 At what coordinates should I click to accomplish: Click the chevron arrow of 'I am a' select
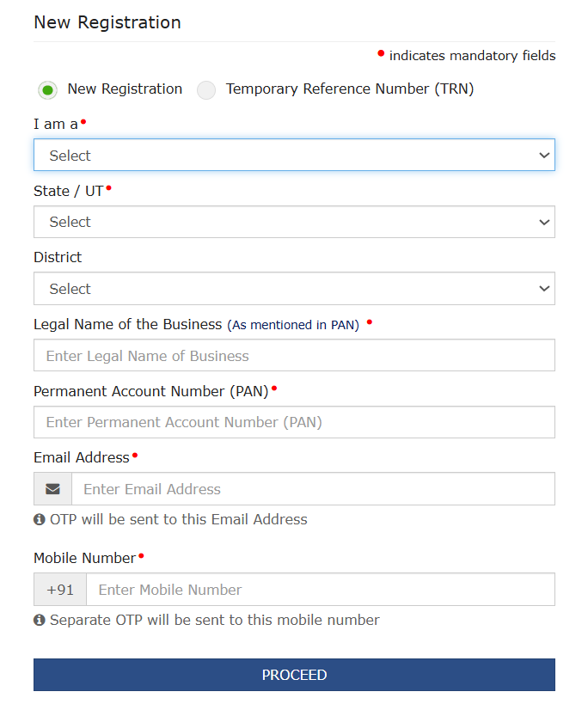click(544, 156)
